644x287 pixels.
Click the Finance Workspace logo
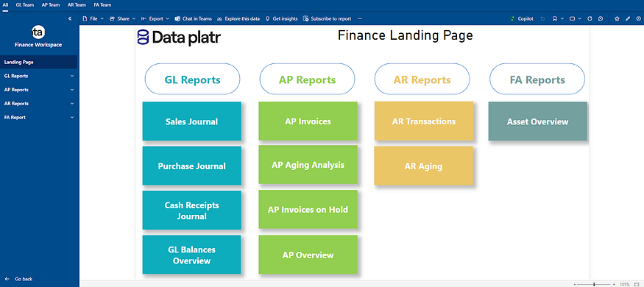coord(38,32)
